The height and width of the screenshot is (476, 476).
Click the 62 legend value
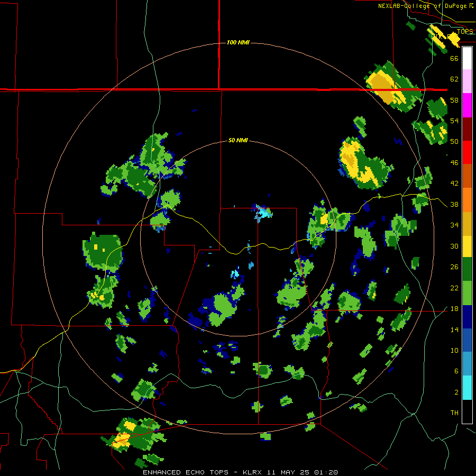[454, 79]
